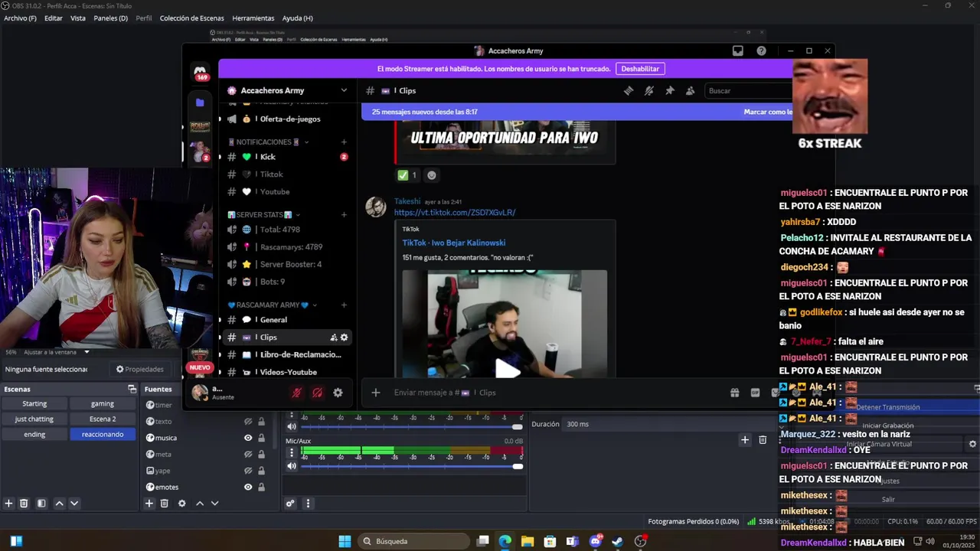Open Editar menu

point(54,18)
